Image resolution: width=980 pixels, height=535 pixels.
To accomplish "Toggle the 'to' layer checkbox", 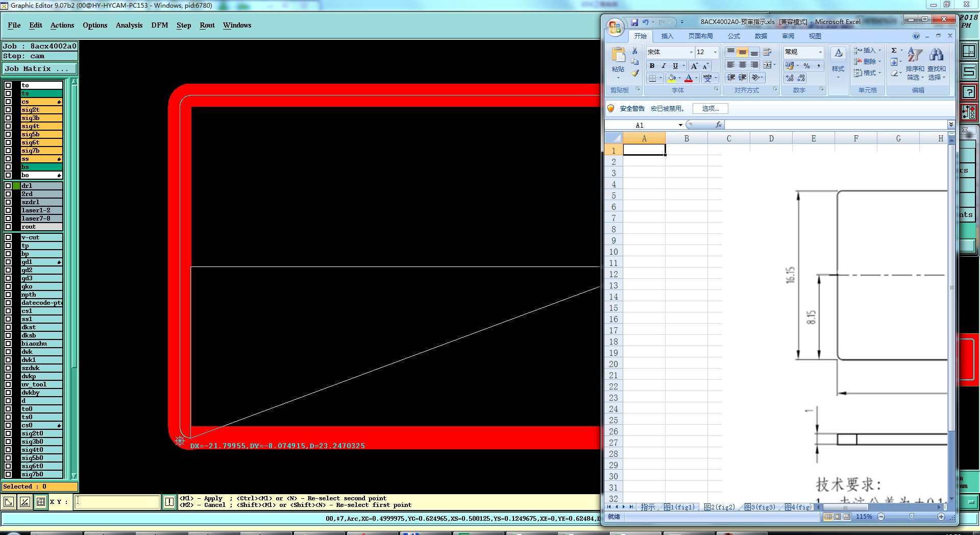I will pos(8,85).
